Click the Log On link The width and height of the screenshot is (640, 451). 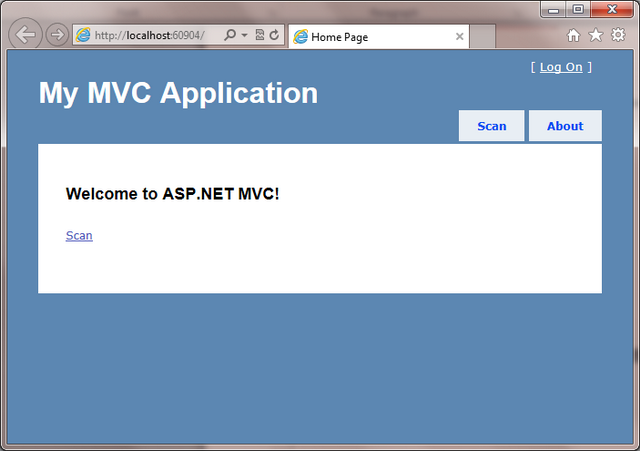(561, 67)
